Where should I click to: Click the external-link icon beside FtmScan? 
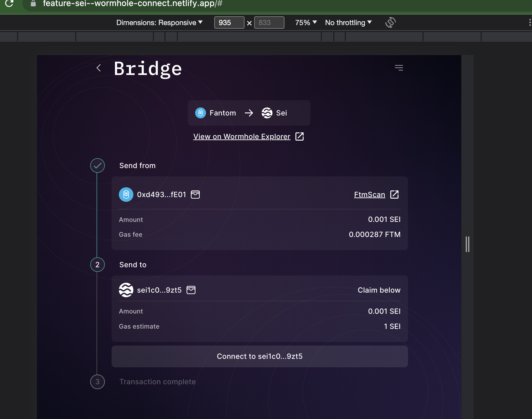[x=395, y=194]
